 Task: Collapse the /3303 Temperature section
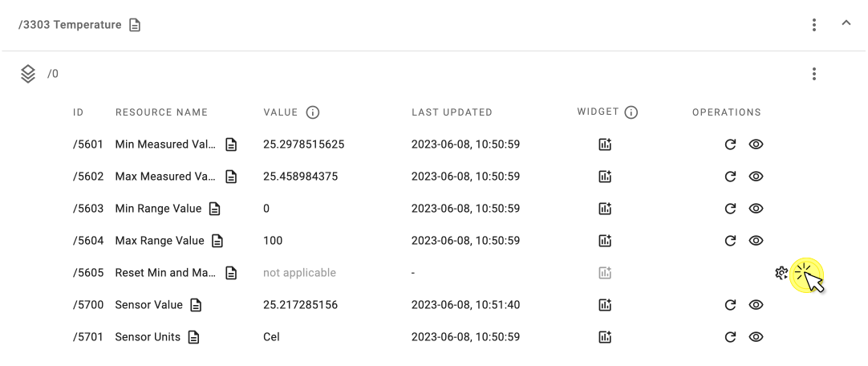(846, 23)
